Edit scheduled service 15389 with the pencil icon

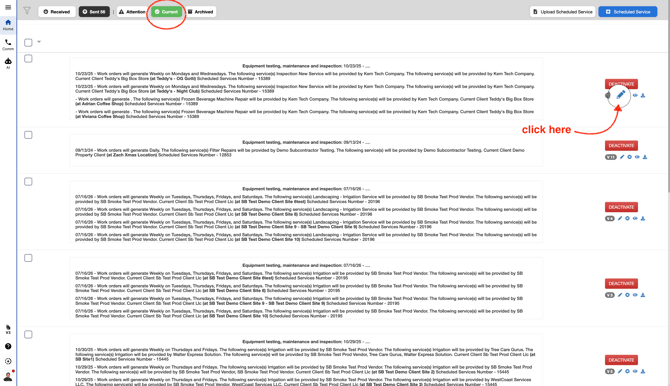pos(620,95)
